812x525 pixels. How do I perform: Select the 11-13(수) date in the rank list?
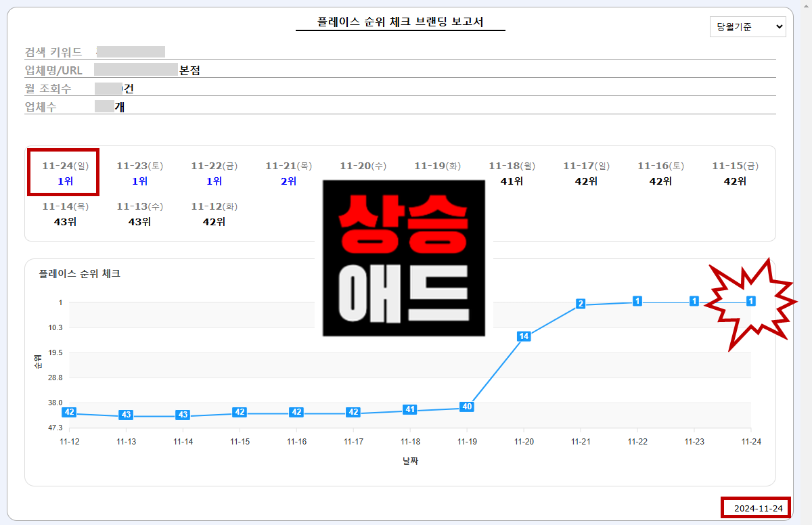(139, 206)
